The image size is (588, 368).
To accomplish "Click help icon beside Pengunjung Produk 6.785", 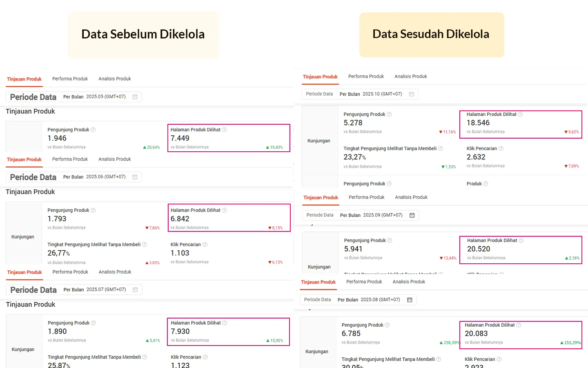I will tap(388, 325).
